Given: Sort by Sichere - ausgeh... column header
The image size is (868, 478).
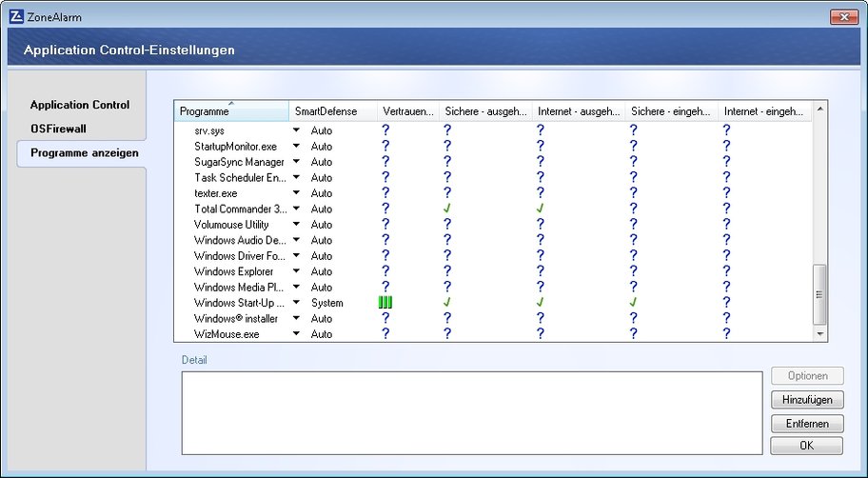Looking at the screenshot, I should 485,111.
